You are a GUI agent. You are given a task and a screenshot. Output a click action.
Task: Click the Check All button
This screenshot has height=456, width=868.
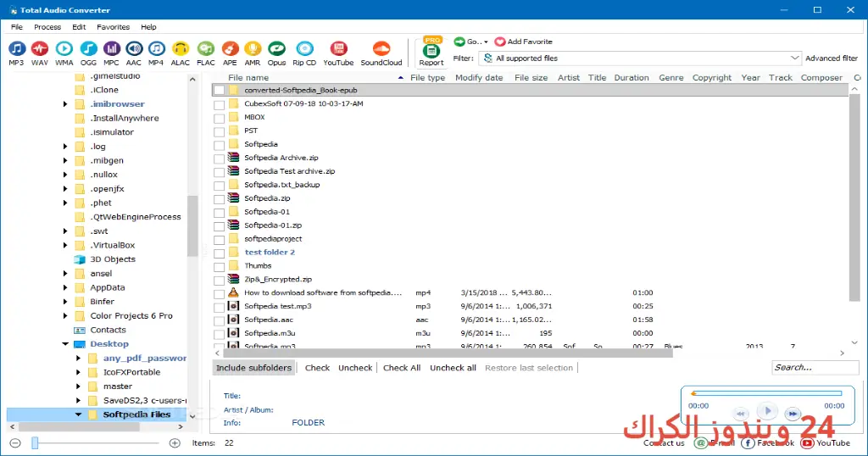[402, 368]
